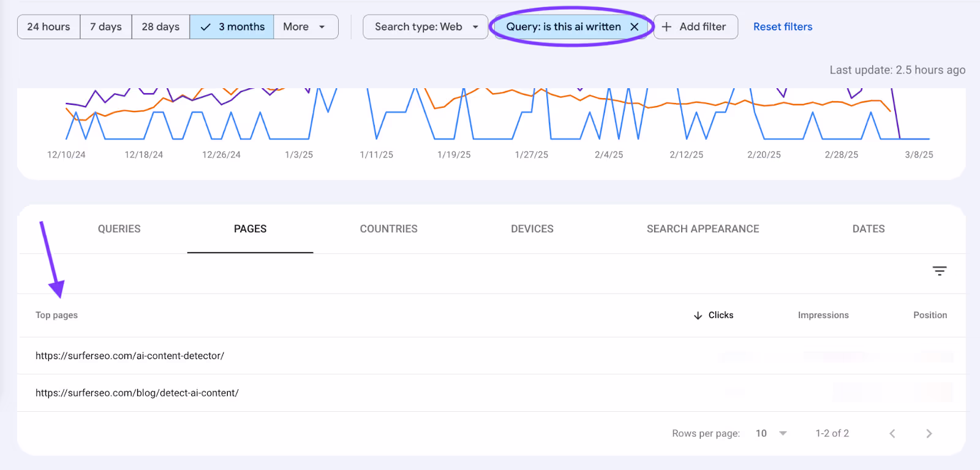
Task: Sort table by Impressions column
Action: [x=823, y=315]
